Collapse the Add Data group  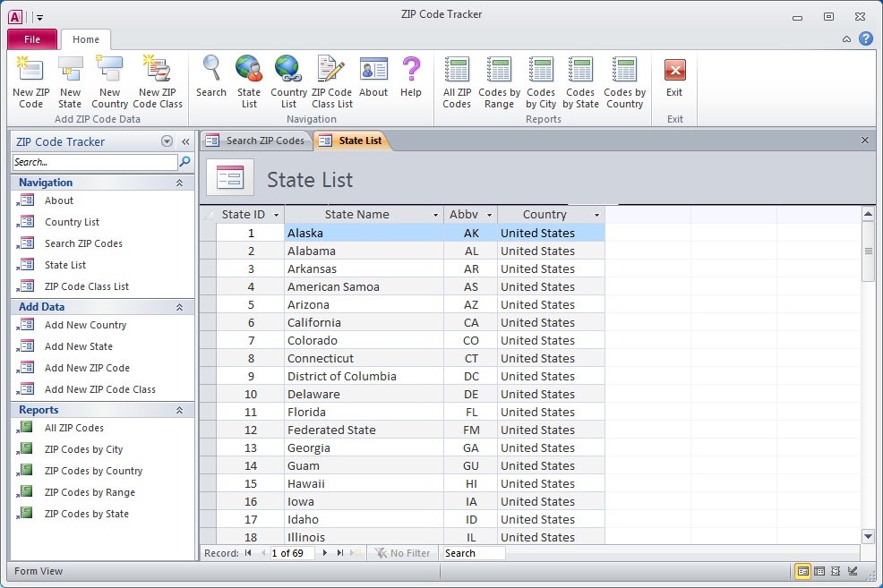tap(180, 307)
